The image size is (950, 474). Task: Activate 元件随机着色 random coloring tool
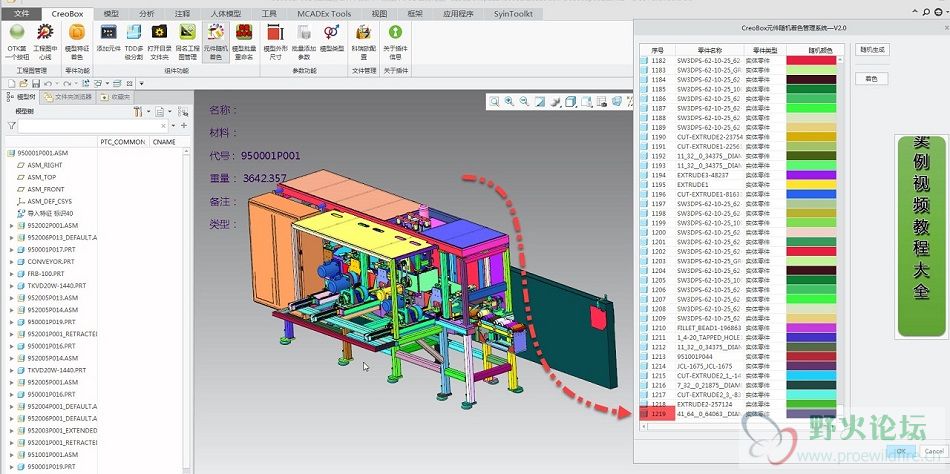(216, 42)
